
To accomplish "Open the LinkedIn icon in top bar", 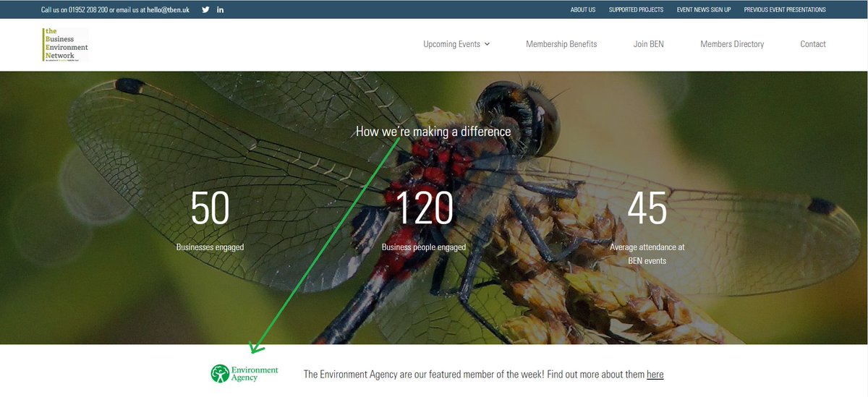I will point(220,9).
